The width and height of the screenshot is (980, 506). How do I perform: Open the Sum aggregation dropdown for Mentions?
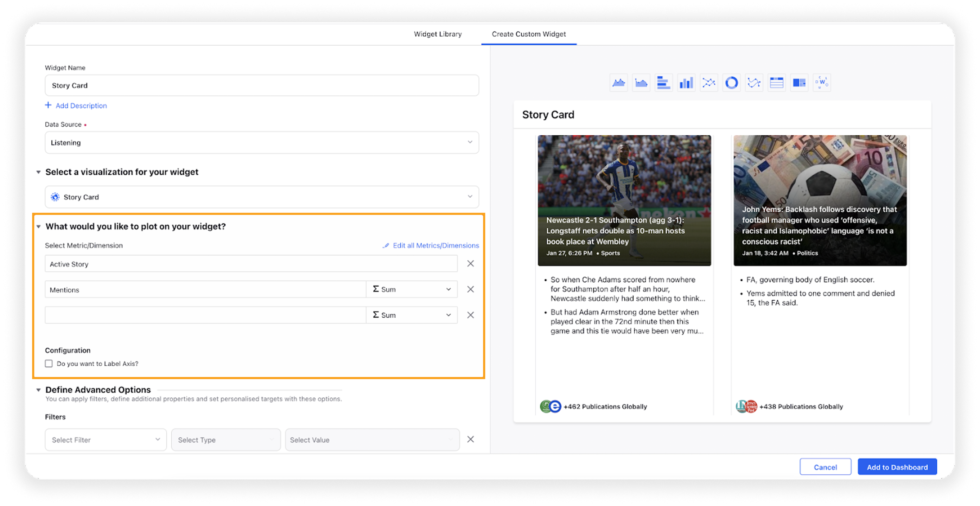click(x=412, y=289)
